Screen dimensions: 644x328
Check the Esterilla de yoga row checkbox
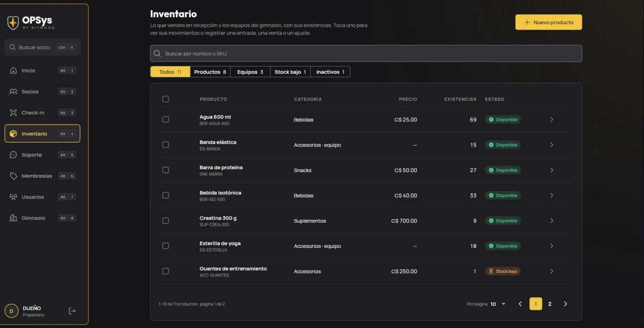(x=166, y=246)
